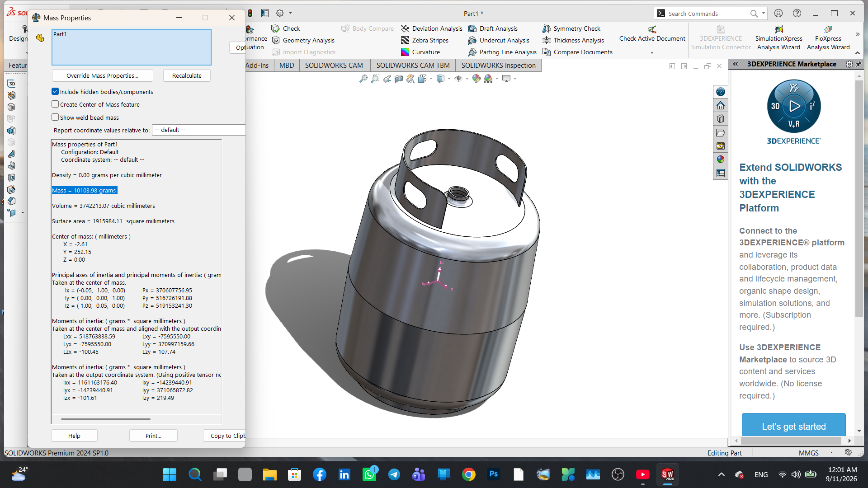
Task: Click the Recalculate button
Action: coord(187,75)
